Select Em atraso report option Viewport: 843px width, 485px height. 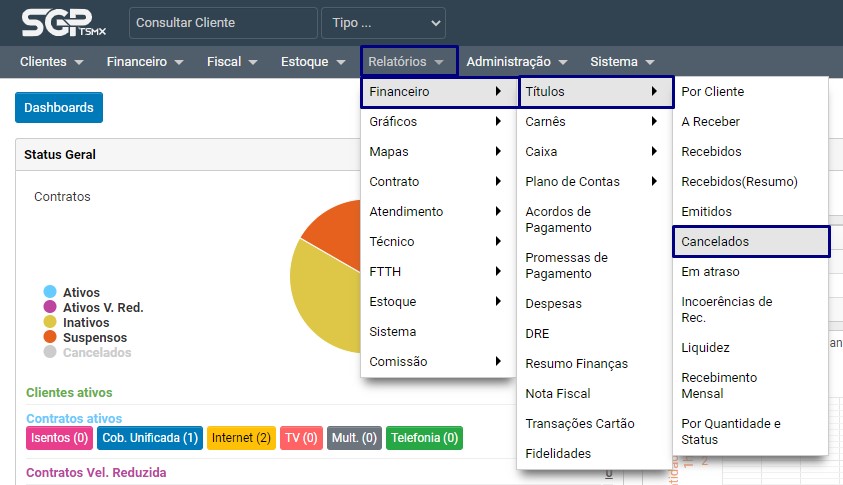[710, 271]
